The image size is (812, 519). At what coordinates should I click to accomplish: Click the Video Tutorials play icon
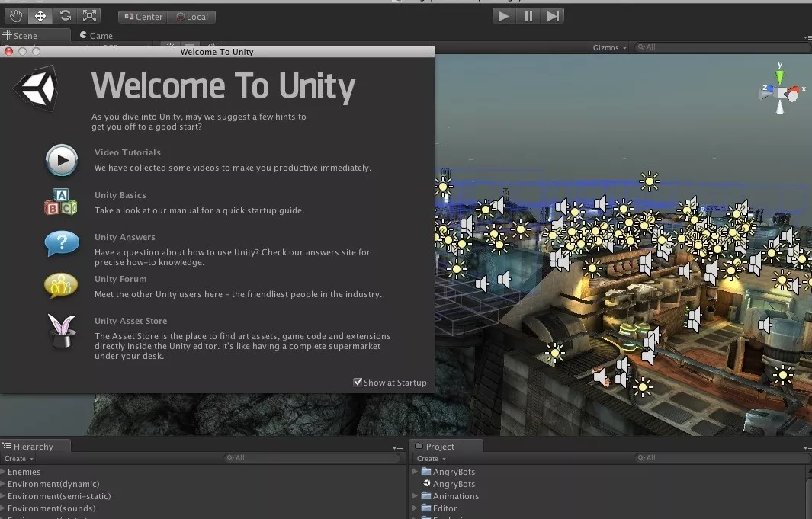61,160
